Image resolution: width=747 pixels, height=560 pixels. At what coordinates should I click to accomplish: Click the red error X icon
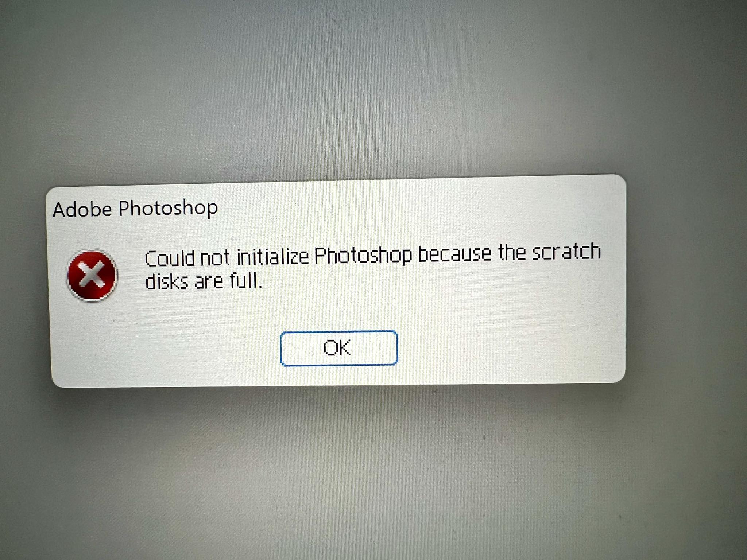pyautogui.click(x=92, y=276)
